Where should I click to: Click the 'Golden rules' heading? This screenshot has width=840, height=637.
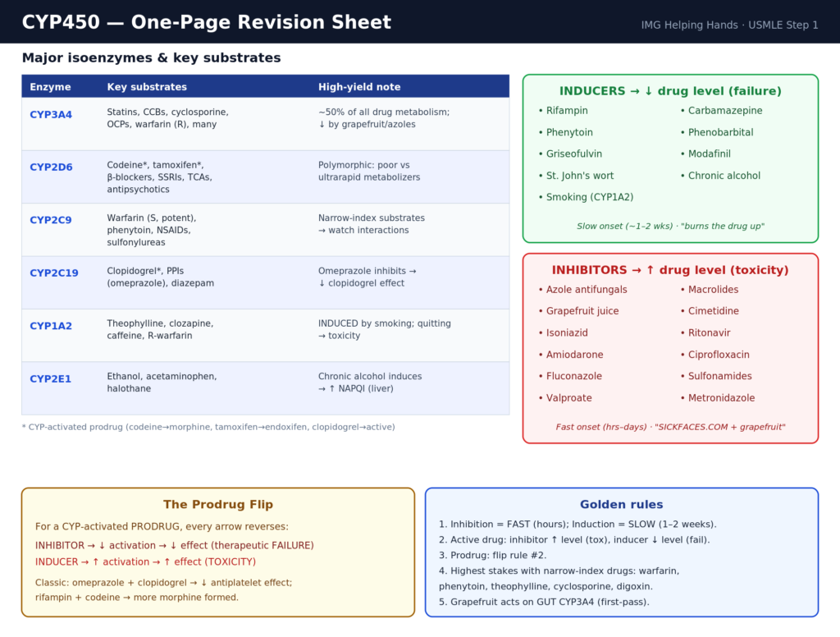point(622,505)
